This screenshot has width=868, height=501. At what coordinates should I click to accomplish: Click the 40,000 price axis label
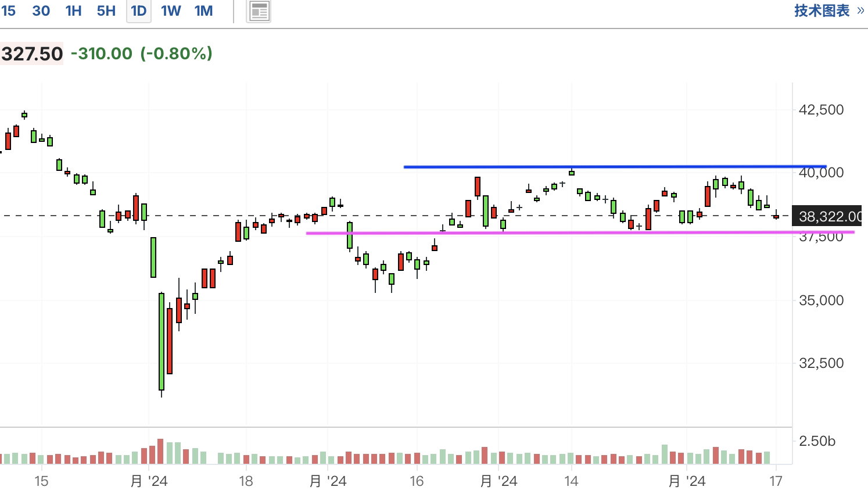(x=821, y=173)
